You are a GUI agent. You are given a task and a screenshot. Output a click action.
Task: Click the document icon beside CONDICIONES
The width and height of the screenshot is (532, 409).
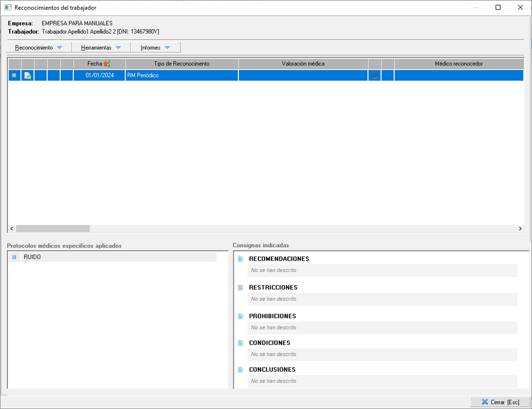tap(240, 343)
